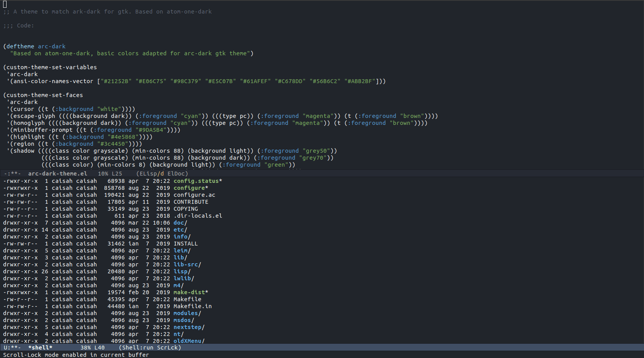The width and height of the screenshot is (644, 358).
Task: Click the "#9DA5B4" minibuffer-prompt color value
Action: [151, 130]
